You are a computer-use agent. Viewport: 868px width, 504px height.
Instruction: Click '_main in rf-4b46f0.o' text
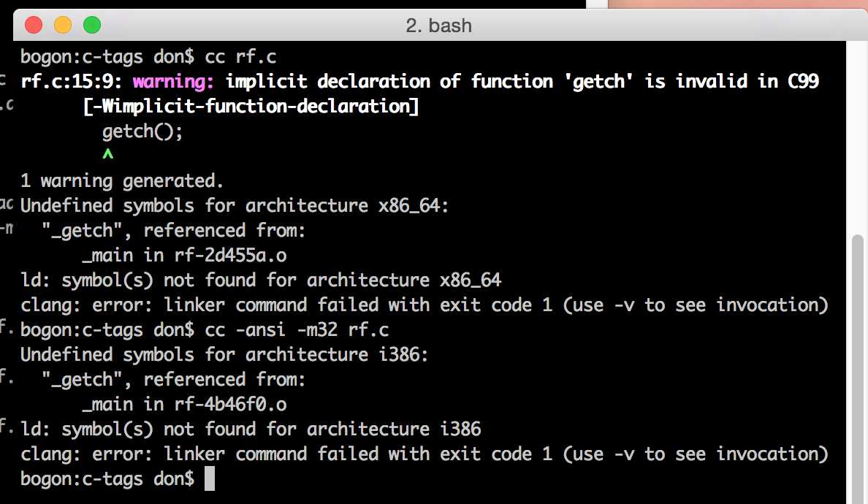coord(184,405)
